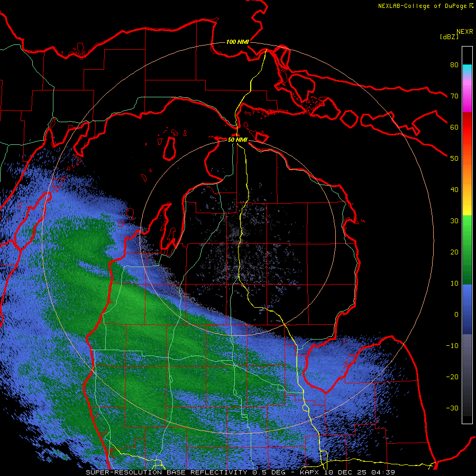
Task: Click the yellow segment of reflectivity color bar
Action: tap(467, 205)
